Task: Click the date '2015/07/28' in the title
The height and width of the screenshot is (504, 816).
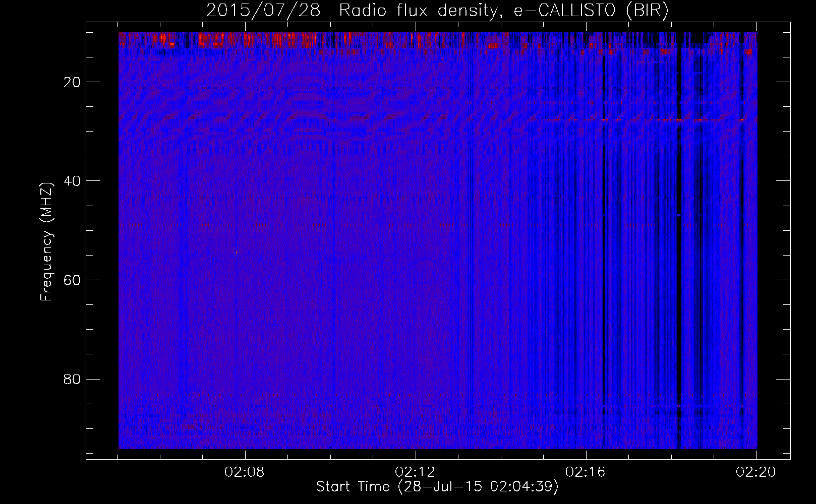Action: (x=263, y=11)
